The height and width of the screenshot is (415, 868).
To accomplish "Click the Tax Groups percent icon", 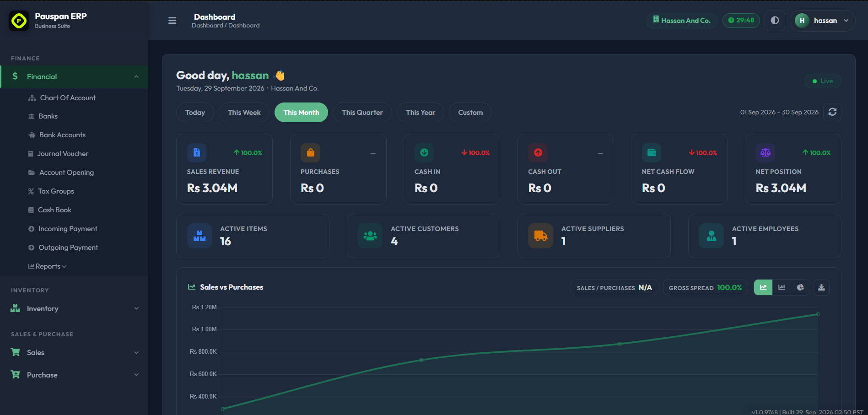I will coord(31,191).
